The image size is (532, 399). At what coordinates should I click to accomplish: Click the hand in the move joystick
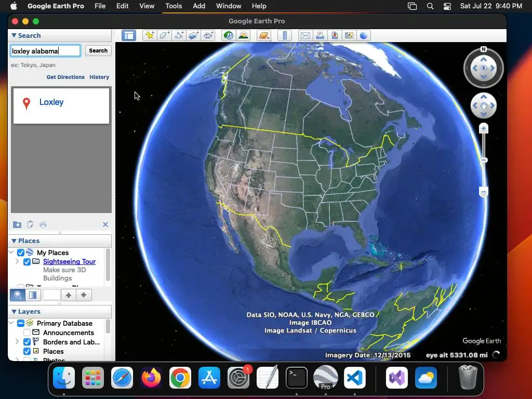[484, 105]
